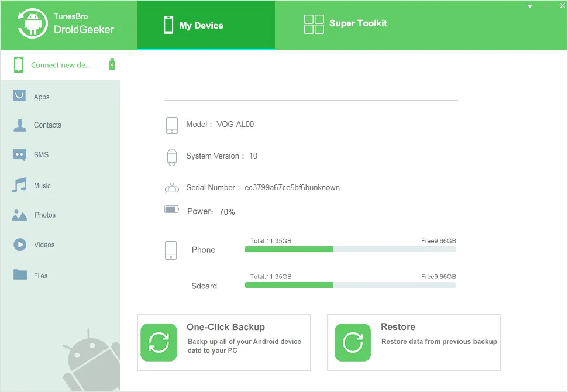Viewport: 568px width, 392px height.
Task: Switch to the Super Toolkit tab
Action: coord(345,24)
